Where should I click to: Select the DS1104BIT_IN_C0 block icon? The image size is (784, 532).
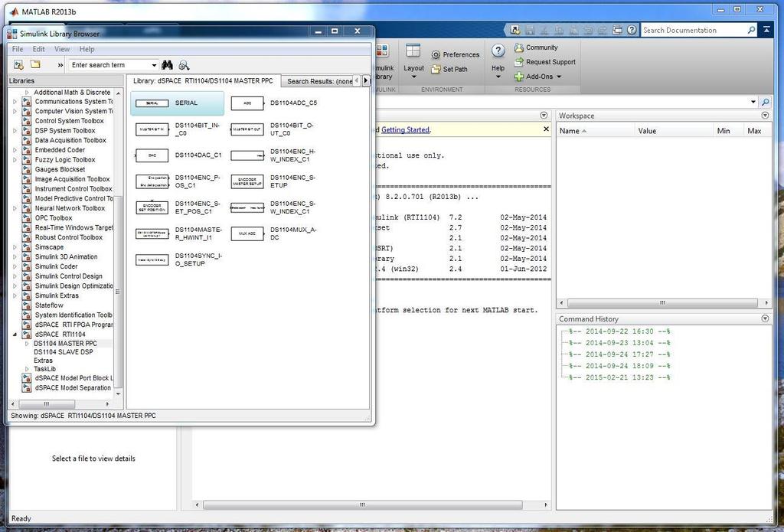(152, 129)
